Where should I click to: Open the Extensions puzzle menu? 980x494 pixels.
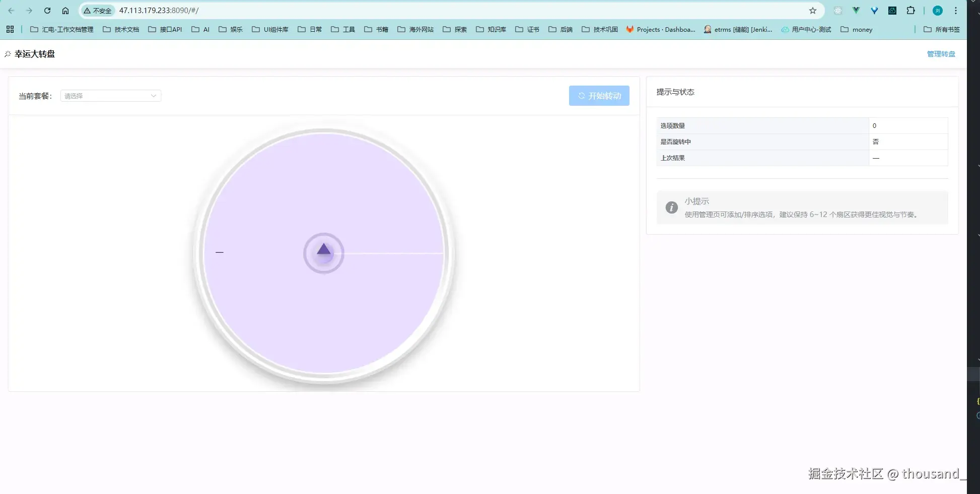[x=911, y=11]
